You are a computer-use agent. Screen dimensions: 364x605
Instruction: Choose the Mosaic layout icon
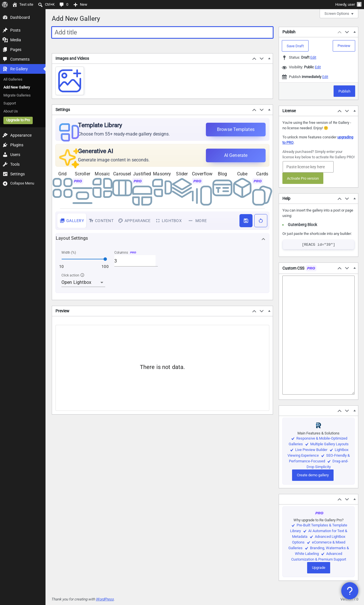pyautogui.click(x=102, y=188)
